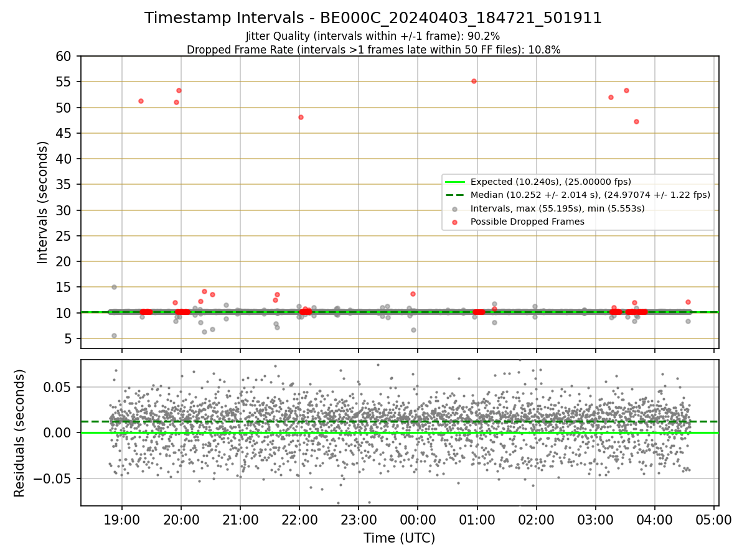This screenshot has width=747, height=560.
Task: Click the 21:00 x-axis tick label
Action: pos(240,519)
